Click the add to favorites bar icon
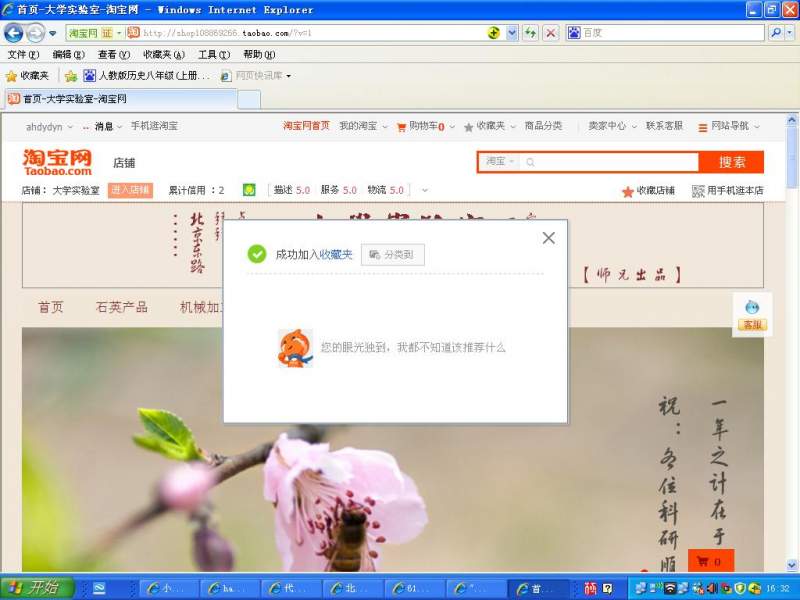Viewport: 800px width, 600px height. [x=71, y=76]
